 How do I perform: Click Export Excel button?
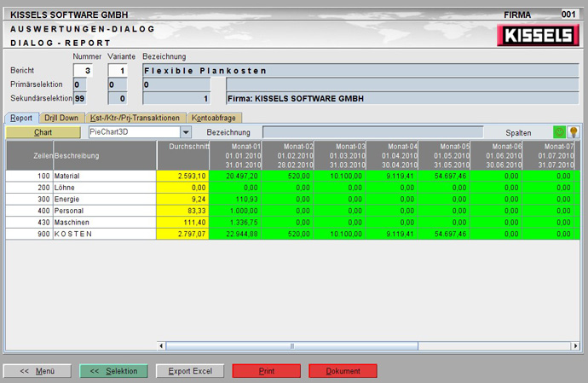(x=190, y=371)
